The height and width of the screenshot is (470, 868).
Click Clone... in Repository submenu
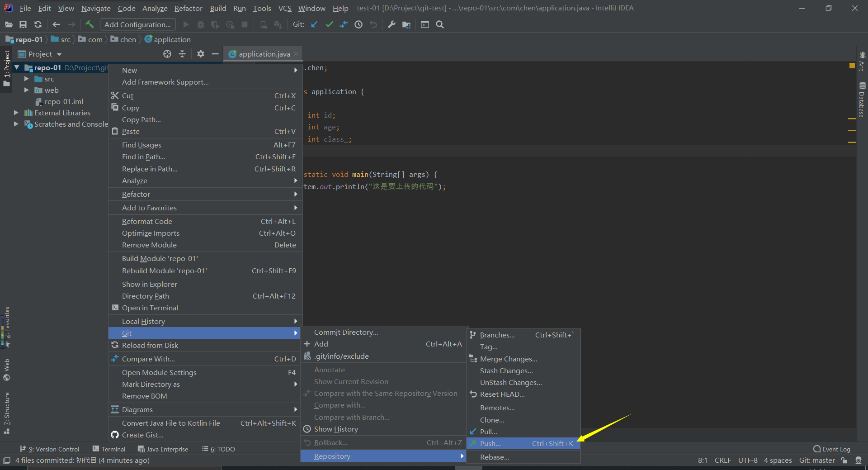tap(523, 420)
